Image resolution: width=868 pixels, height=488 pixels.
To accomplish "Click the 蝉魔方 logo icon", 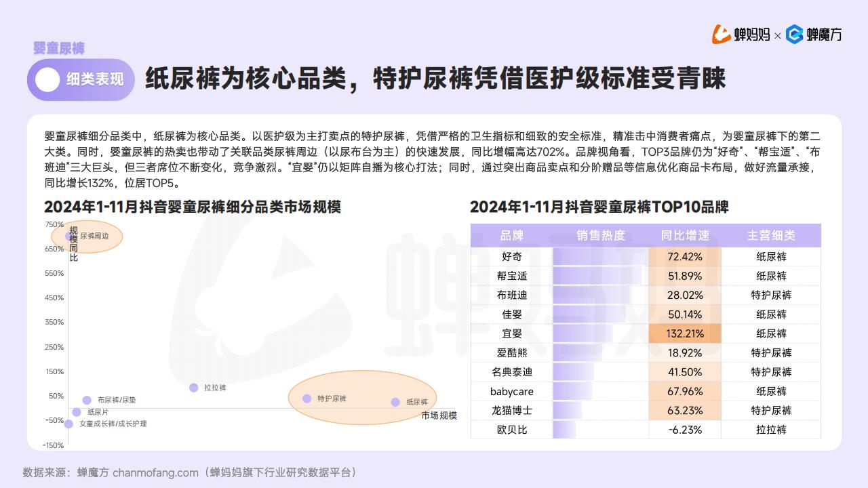I will click(x=795, y=34).
